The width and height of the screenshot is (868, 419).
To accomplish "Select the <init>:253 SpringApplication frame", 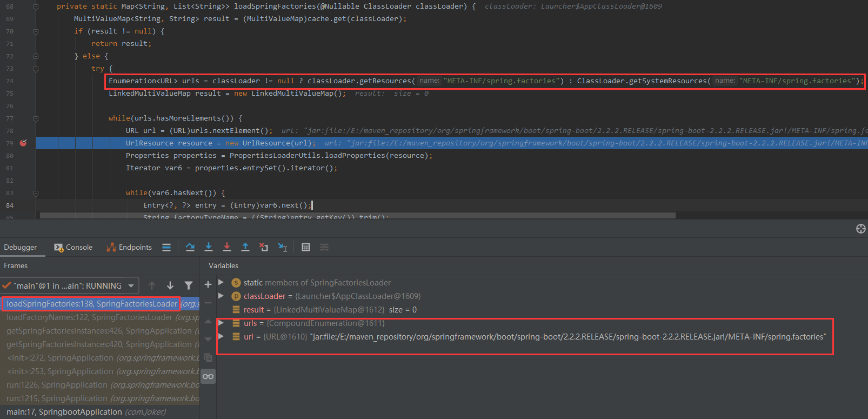I will click(x=101, y=371).
